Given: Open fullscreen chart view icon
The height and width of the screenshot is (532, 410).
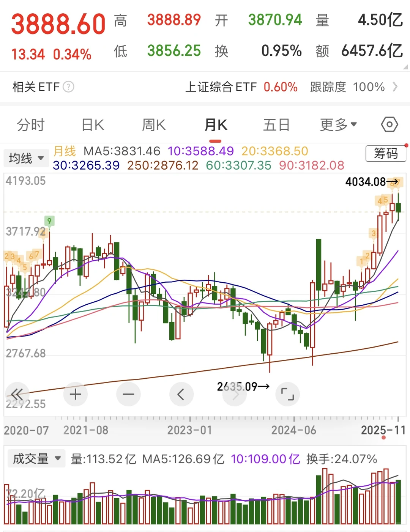Looking at the screenshot, I should coord(287,394).
